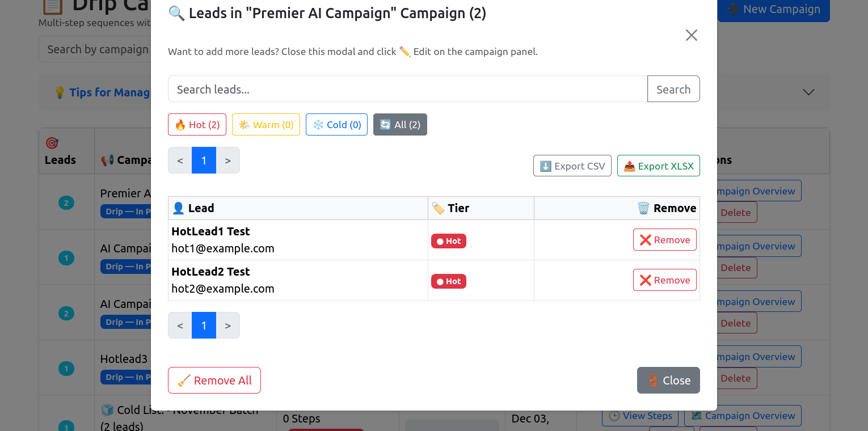This screenshot has width=868, height=431.
Task: Remove HotLead1 Test from campaign
Action: click(x=664, y=240)
